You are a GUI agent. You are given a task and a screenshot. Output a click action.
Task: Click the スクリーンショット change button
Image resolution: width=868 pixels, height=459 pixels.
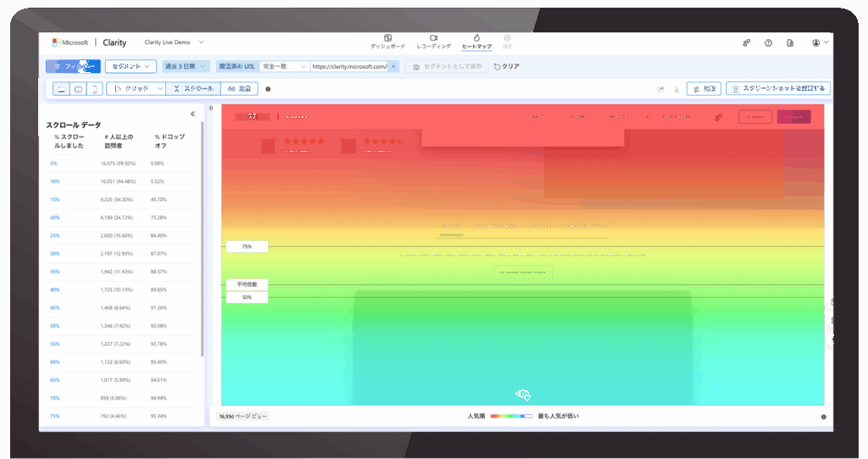click(x=778, y=89)
